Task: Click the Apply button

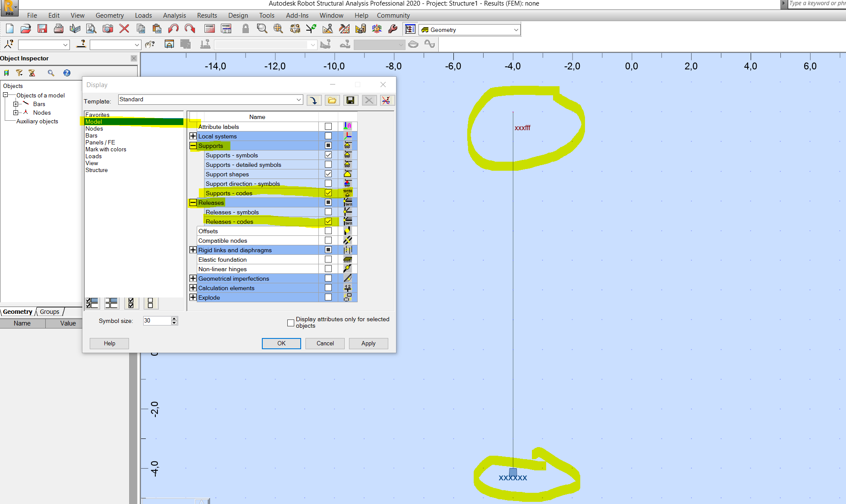Action: tap(368, 343)
